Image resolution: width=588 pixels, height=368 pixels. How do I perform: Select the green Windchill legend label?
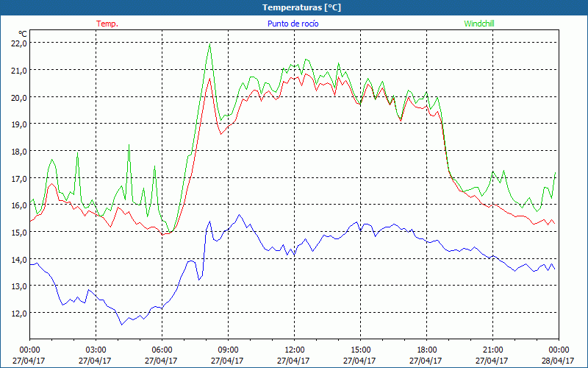[479, 24]
